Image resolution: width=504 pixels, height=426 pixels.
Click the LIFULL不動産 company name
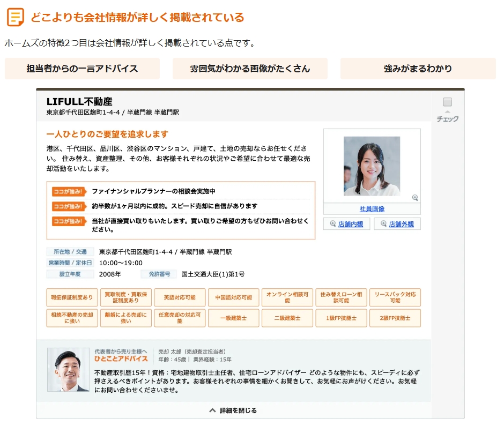[79, 101]
